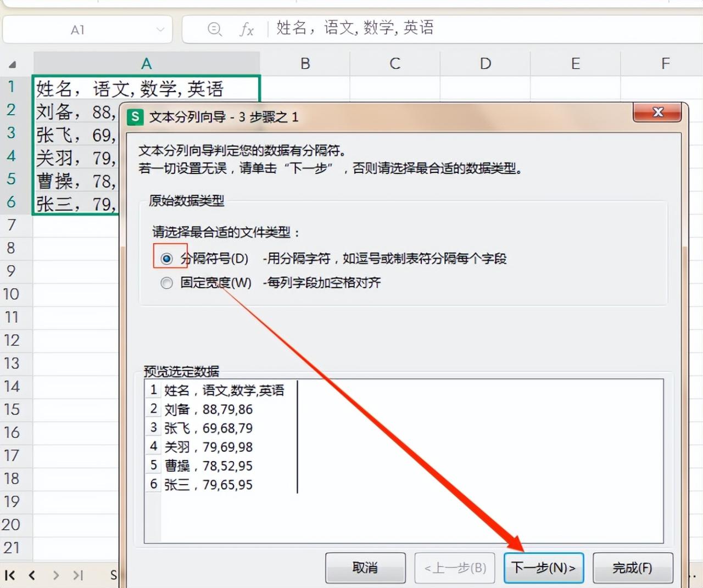Click preview row 曹操，78,52,95
Image resolution: width=703 pixels, height=588 pixels.
pos(208,466)
